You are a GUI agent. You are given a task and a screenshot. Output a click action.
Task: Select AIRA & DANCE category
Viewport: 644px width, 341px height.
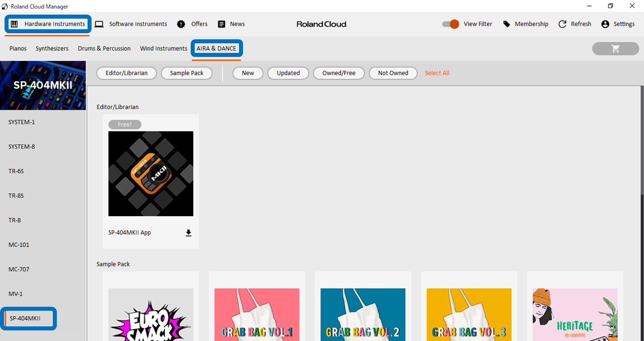(216, 48)
